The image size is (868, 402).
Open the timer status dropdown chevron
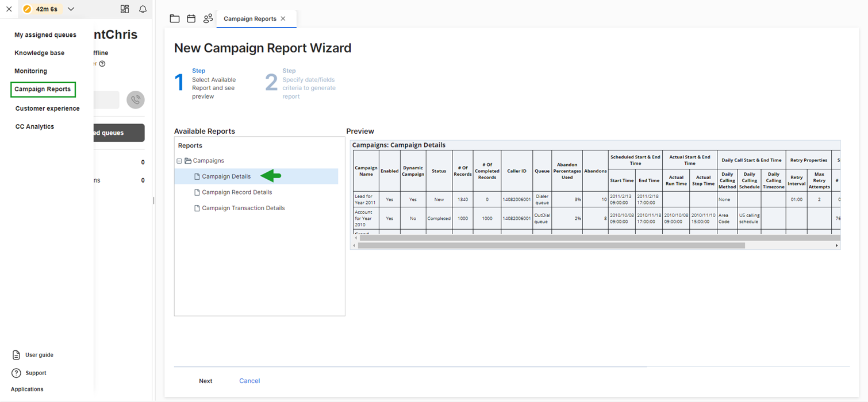[x=71, y=9]
